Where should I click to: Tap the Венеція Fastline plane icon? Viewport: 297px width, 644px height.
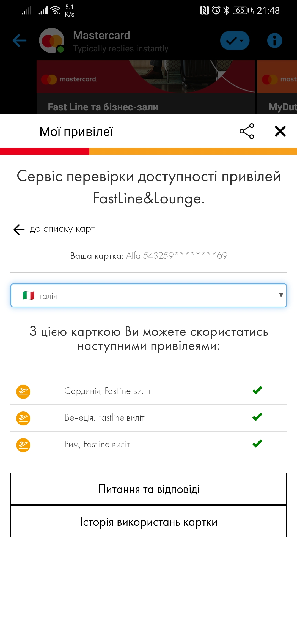pos(23,418)
